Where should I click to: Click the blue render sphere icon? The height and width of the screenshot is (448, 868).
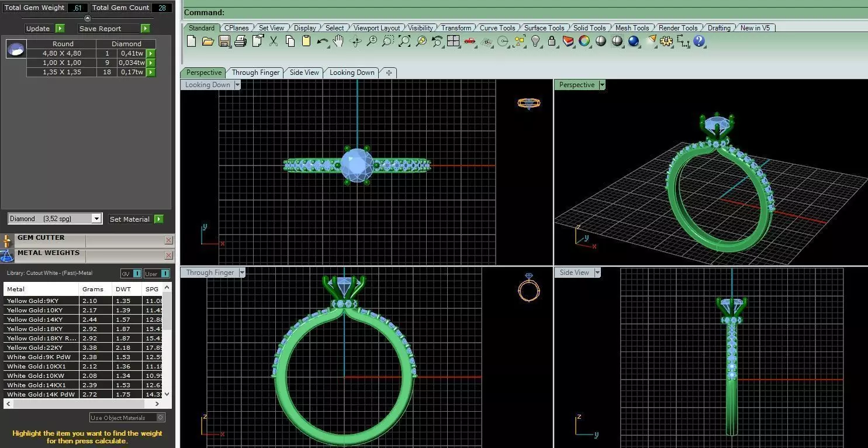point(634,41)
